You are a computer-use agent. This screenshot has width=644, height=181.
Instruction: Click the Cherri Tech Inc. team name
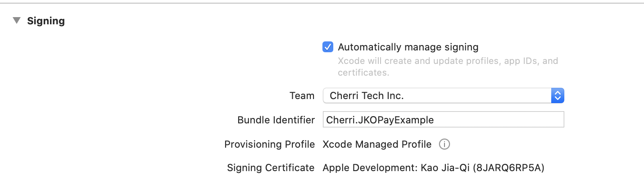click(367, 95)
